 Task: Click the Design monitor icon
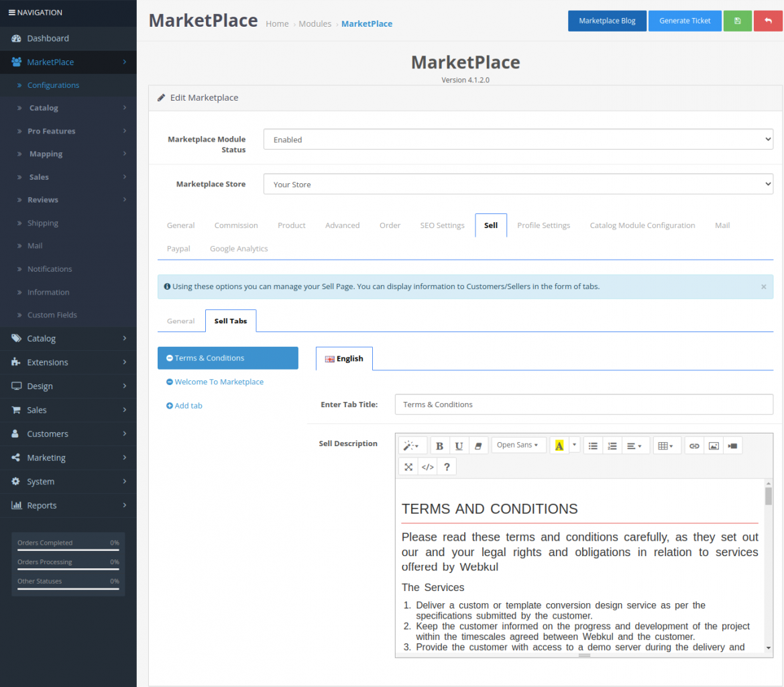(17, 386)
